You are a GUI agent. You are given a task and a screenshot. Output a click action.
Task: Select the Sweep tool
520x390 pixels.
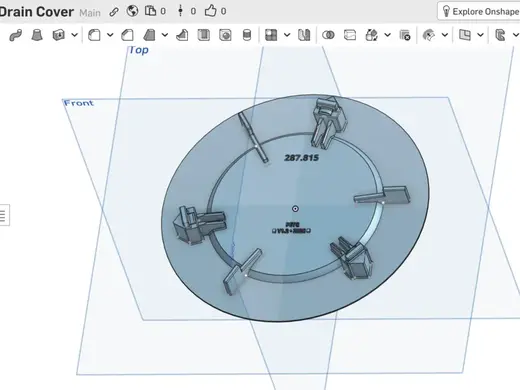tap(15, 35)
